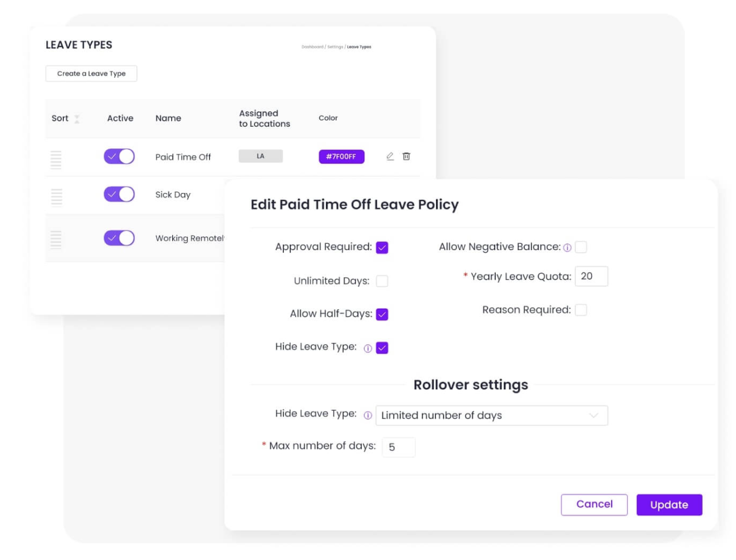Click the Leave Types breadcrumb item
Viewport: 736px width, 560px height.
[359, 47]
